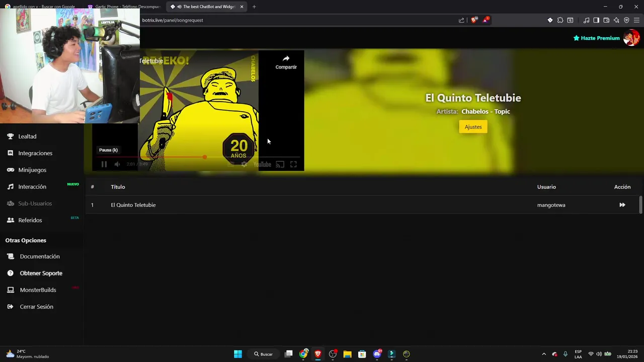This screenshot has height=362, width=644.
Task: Click the Hazte Premium link
Action: (596, 38)
